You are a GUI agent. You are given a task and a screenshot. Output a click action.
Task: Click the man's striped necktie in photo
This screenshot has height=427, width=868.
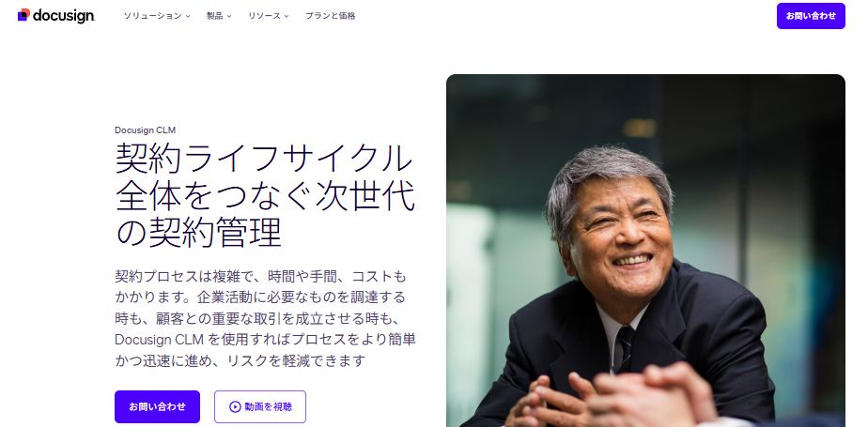625,349
